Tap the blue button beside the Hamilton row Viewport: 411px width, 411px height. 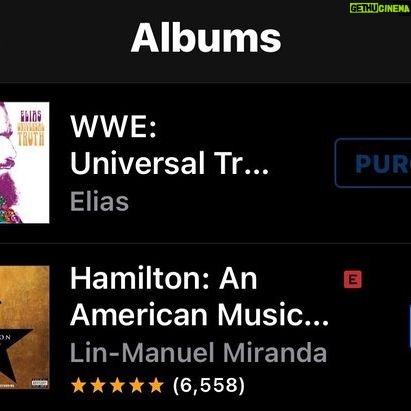tap(410, 327)
